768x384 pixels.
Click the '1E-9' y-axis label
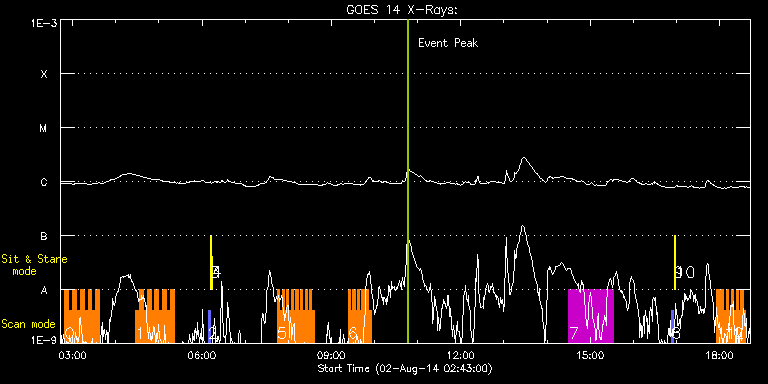[44, 339]
